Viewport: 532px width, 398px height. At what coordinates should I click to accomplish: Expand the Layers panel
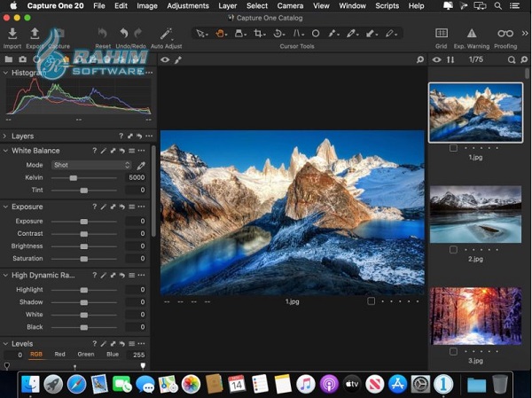(x=5, y=137)
